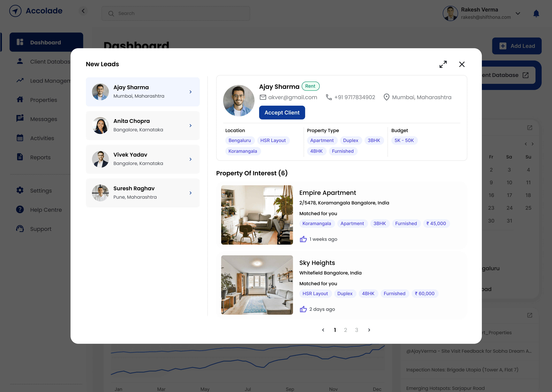The image size is (552, 392).
Task: Go to page 3 of properties
Action: click(x=356, y=330)
